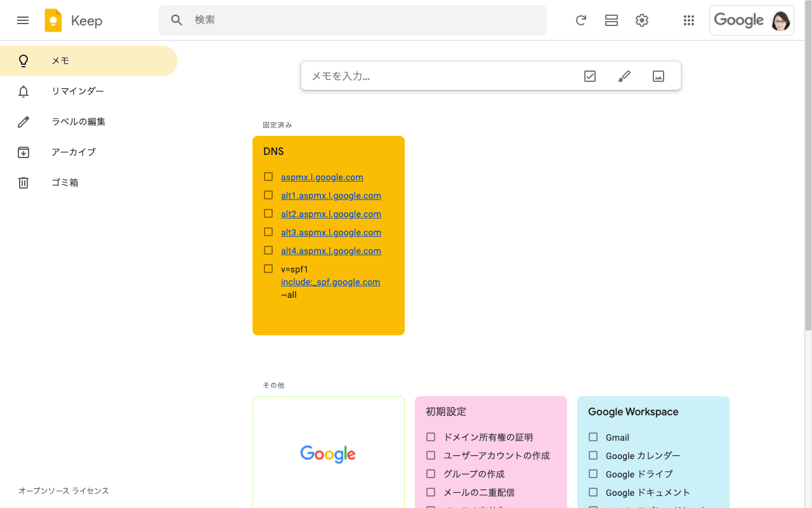Open the Google logo image note
The height and width of the screenshot is (508, 812).
coord(329,453)
